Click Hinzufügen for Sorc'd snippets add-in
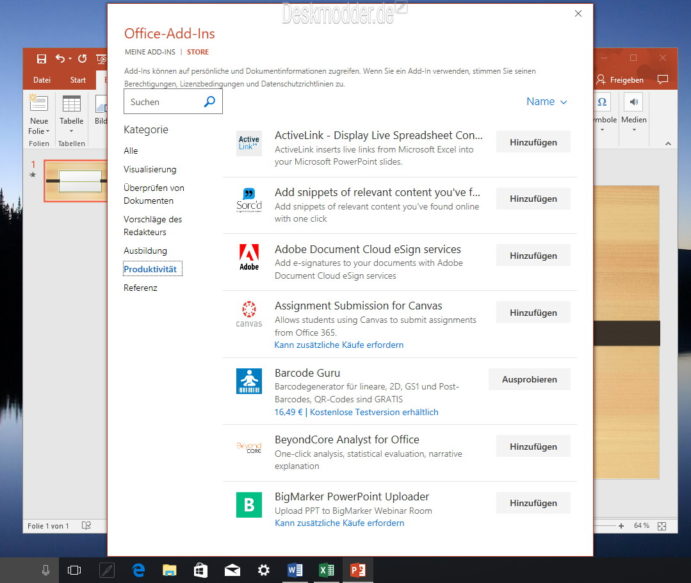 [533, 199]
